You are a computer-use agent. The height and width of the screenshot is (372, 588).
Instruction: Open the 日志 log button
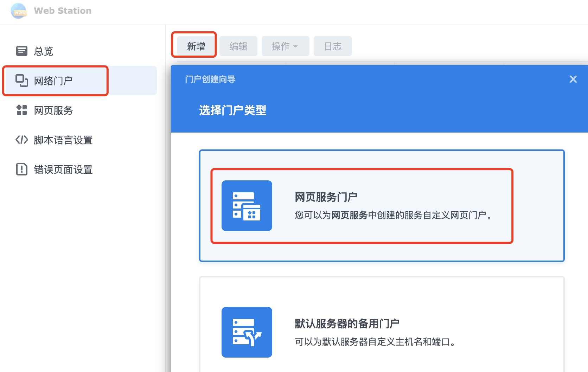pos(332,46)
